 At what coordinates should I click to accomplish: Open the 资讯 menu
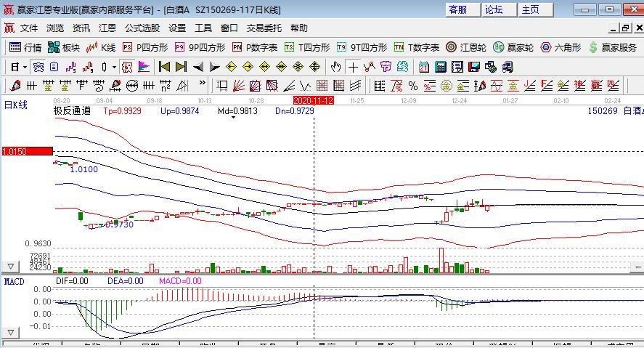click(81, 28)
